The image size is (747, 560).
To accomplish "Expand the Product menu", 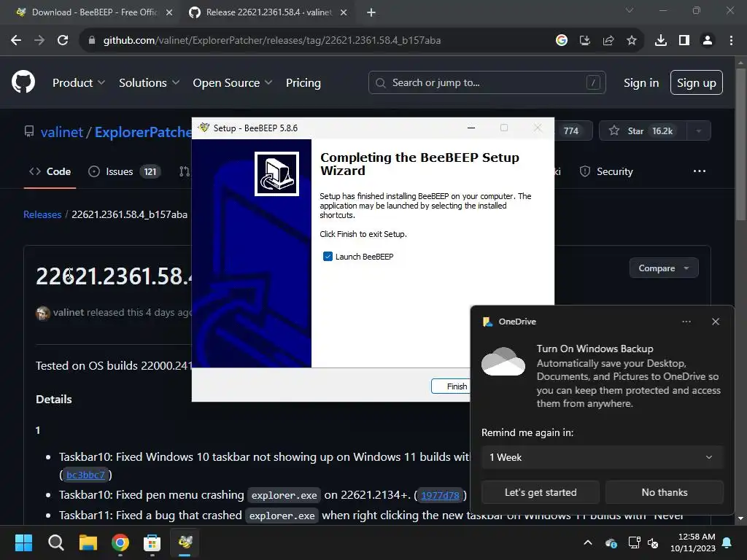I will coord(79,83).
